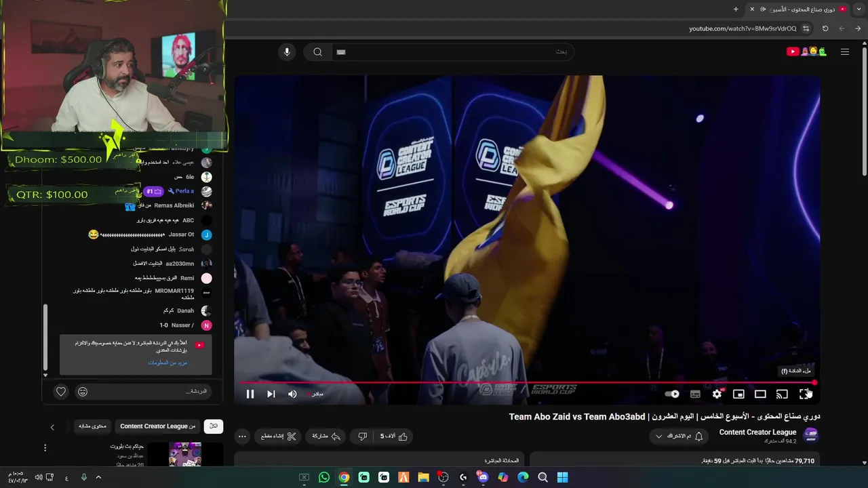Click the live مباشر indicator in player

click(x=316, y=394)
